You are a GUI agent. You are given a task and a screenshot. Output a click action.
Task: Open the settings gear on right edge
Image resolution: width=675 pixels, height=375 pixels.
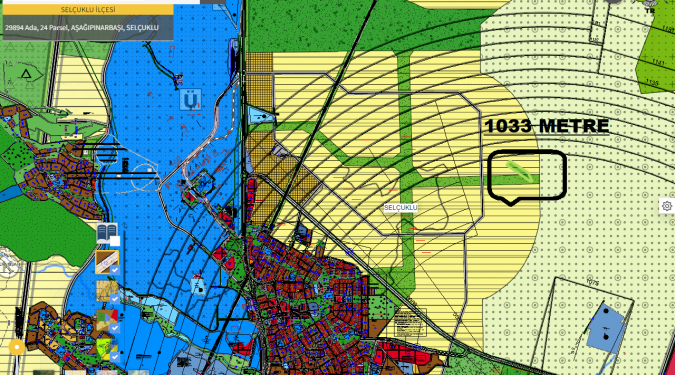point(667,206)
